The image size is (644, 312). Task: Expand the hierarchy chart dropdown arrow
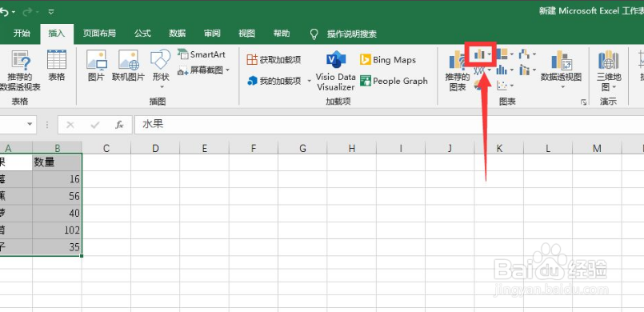coord(511,54)
